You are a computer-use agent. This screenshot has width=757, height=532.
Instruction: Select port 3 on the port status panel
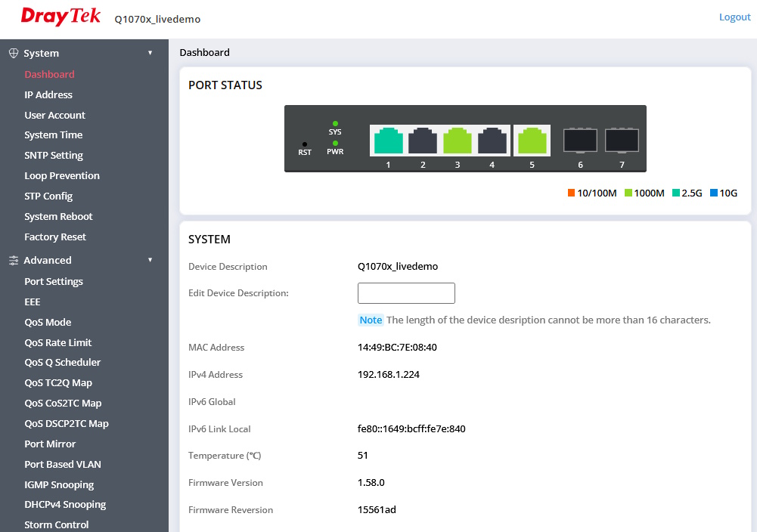458,141
